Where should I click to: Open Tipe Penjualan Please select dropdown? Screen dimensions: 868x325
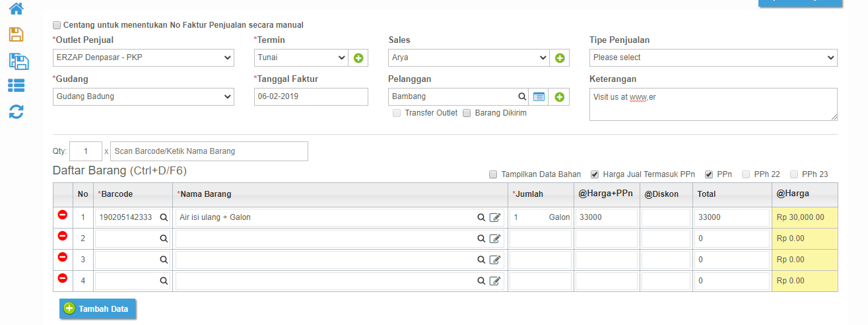click(714, 57)
